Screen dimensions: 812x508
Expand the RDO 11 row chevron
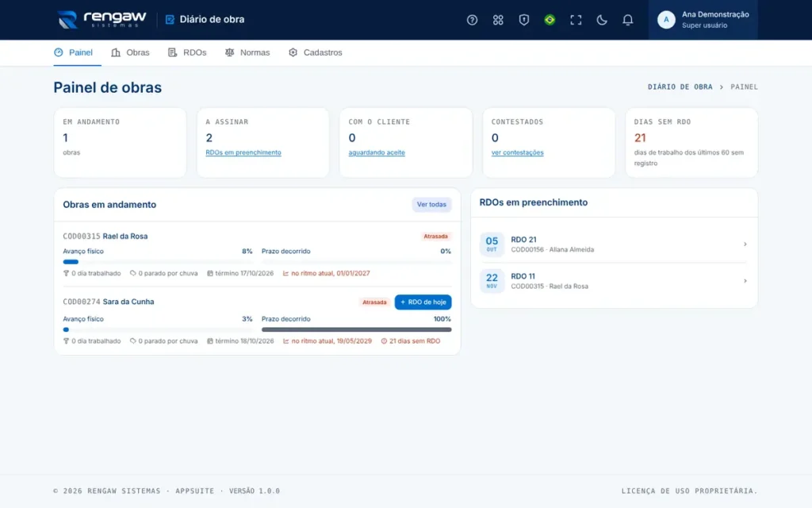(x=745, y=281)
